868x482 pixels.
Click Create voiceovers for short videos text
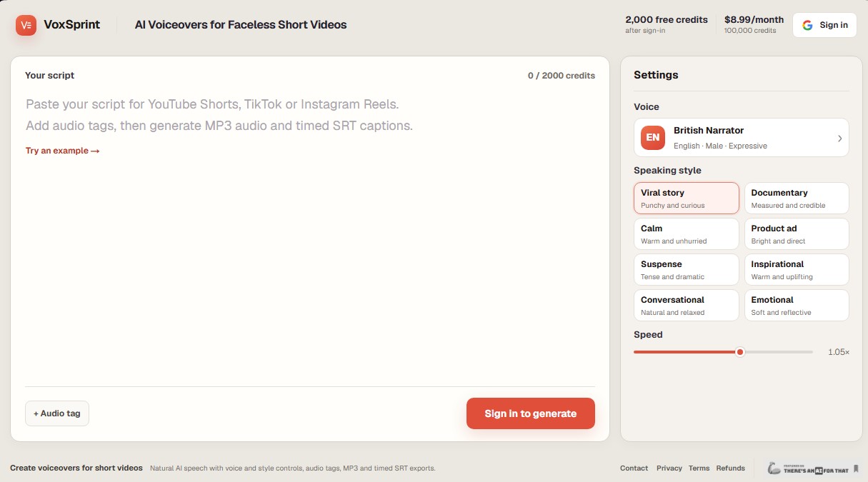click(76, 468)
